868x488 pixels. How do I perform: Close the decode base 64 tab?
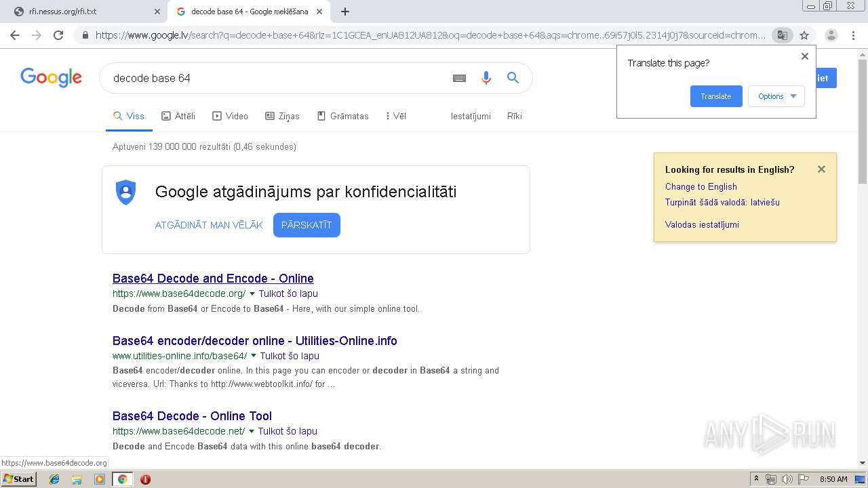pos(319,12)
